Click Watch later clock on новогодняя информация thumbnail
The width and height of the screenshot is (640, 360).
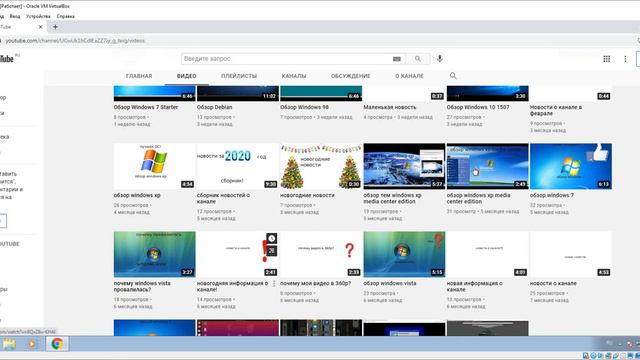tap(271, 238)
